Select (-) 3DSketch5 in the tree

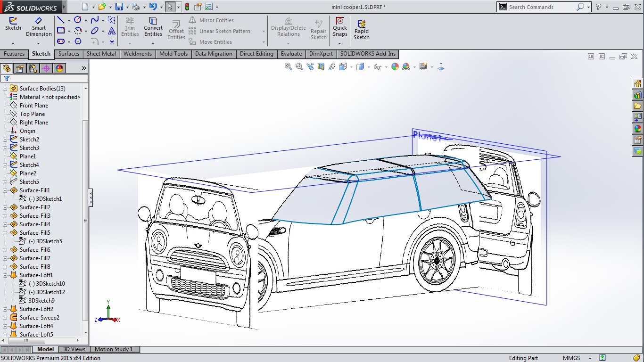[45, 241]
